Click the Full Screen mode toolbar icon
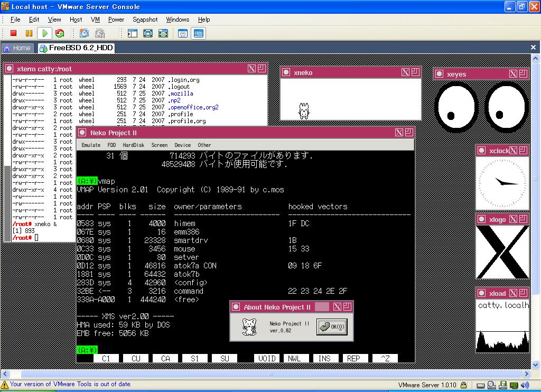 [x=148, y=33]
